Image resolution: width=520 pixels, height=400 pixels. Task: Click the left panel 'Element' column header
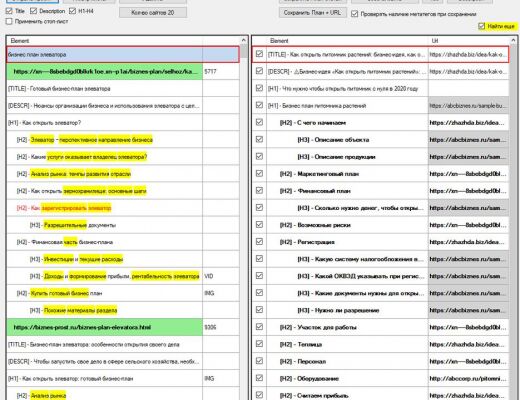coord(104,41)
